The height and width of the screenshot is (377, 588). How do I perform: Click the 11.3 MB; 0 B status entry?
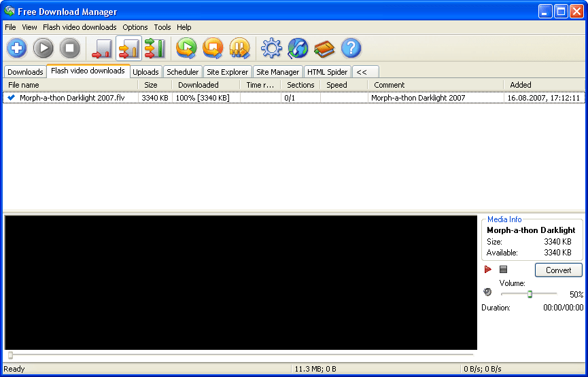click(315, 369)
